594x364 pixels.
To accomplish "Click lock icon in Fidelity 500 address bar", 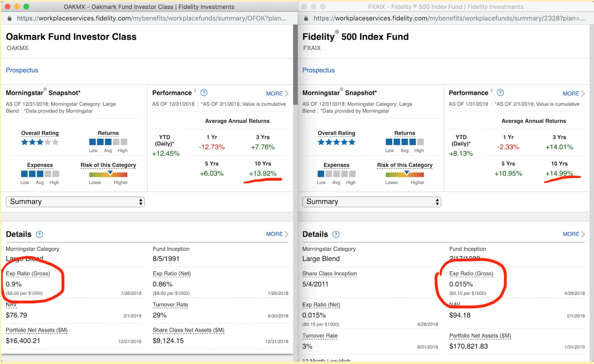I will pyautogui.click(x=306, y=18).
